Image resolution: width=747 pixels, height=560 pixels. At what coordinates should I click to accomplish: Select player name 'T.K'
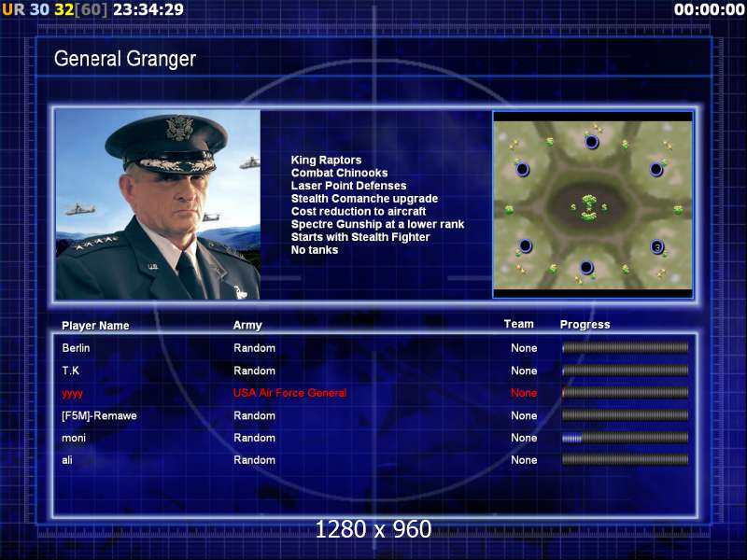pos(71,371)
